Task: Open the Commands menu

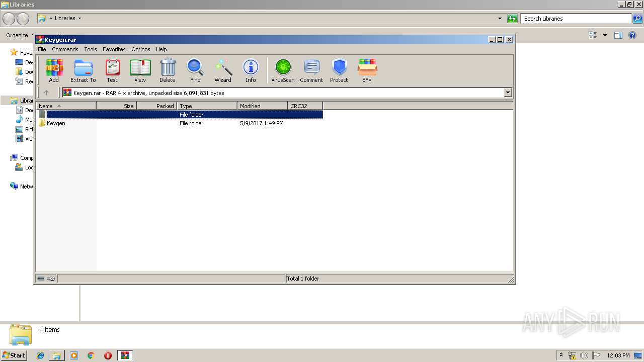Action: 65,49
